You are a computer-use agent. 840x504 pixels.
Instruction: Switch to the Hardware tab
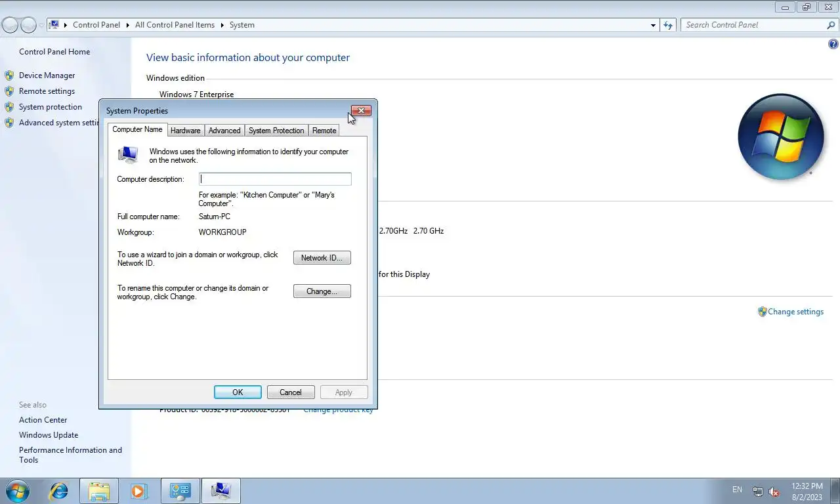pyautogui.click(x=186, y=131)
